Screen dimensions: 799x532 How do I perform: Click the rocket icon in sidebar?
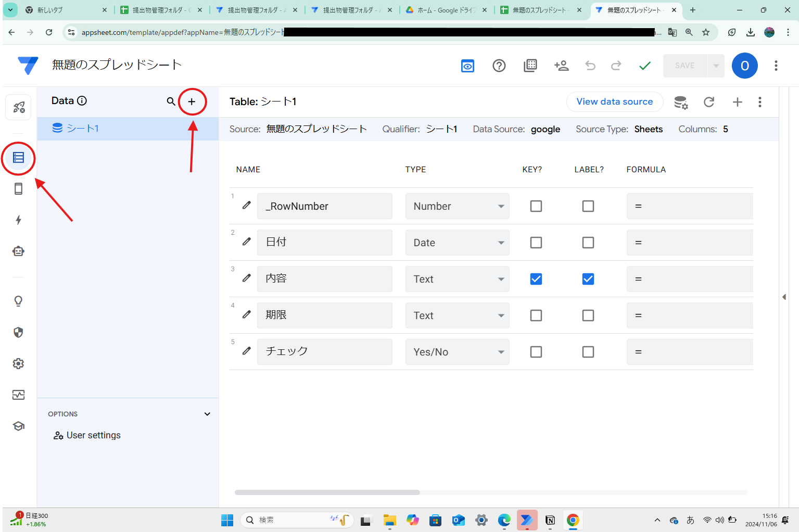pyautogui.click(x=19, y=107)
